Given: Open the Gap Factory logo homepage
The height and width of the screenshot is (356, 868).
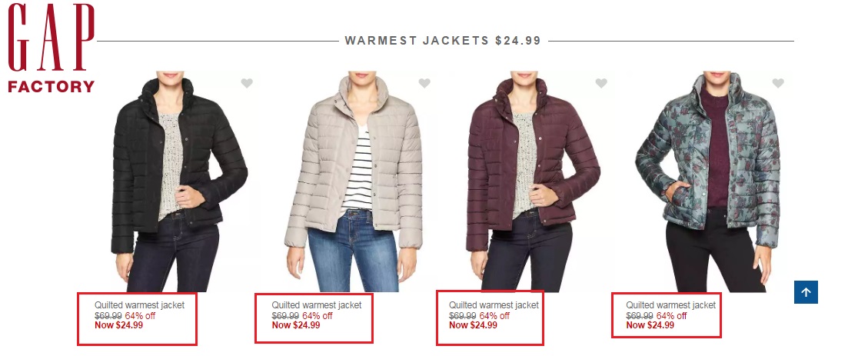Looking at the screenshot, I should tap(52, 48).
